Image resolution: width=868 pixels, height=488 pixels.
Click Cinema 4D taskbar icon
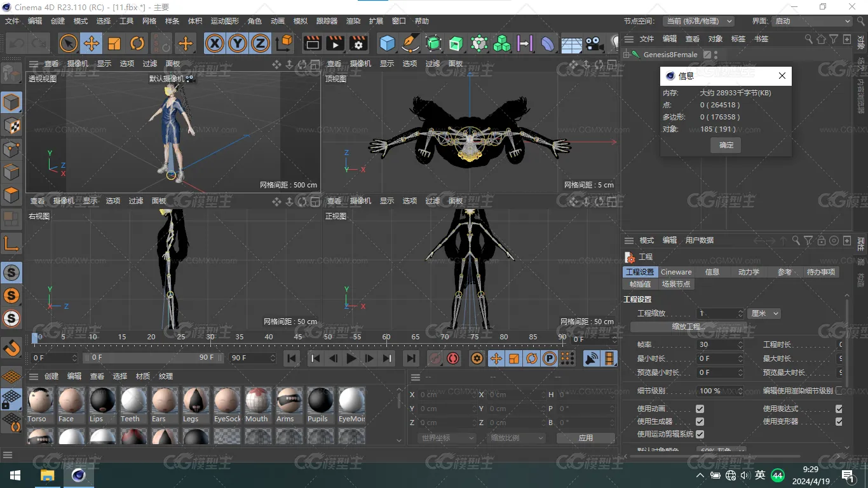click(x=78, y=475)
